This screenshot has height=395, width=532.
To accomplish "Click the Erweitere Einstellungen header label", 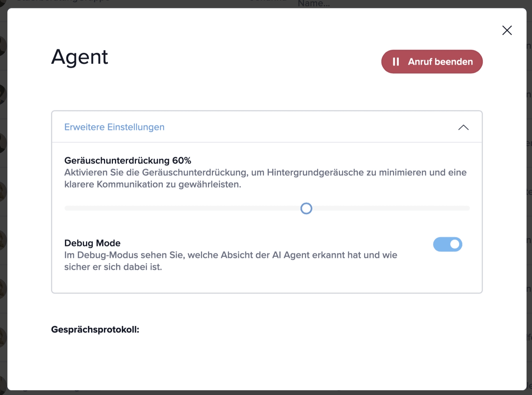I will click(114, 127).
